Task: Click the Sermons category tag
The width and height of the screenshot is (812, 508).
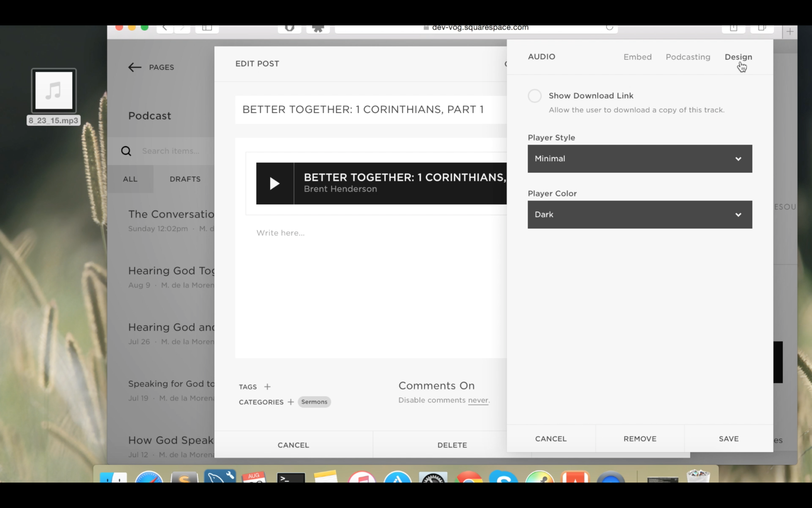Action: pyautogui.click(x=314, y=402)
